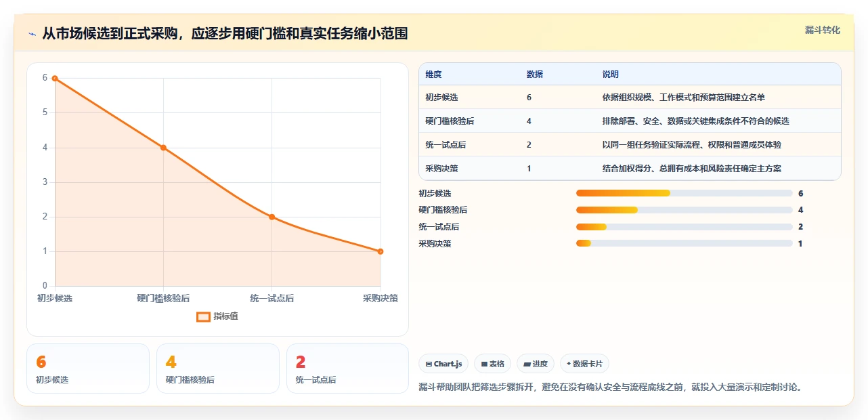Open the data card showing 6 初步候选
This screenshot has height=420, width=868.
88,369
